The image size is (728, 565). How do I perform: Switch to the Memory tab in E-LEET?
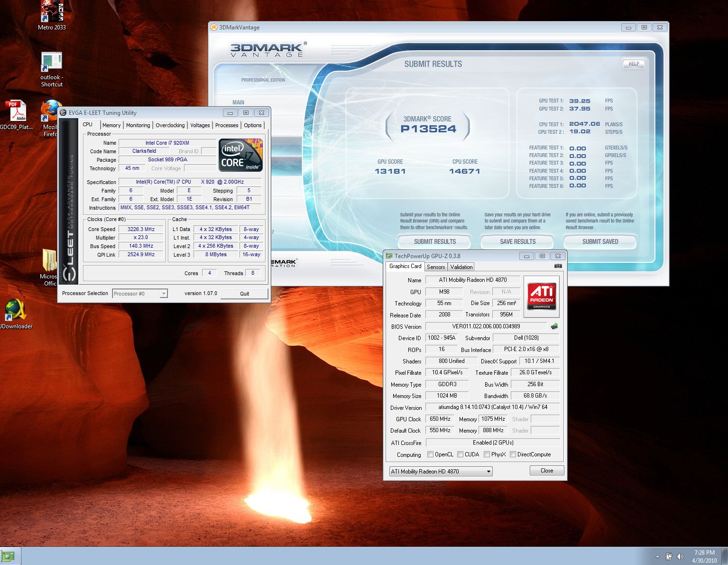click(x=111, y=125)
